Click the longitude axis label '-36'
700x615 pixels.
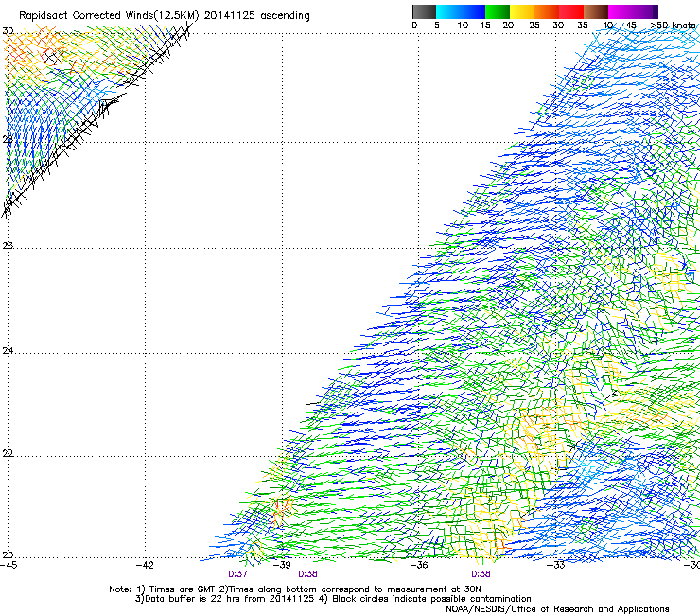pos(419,565)
